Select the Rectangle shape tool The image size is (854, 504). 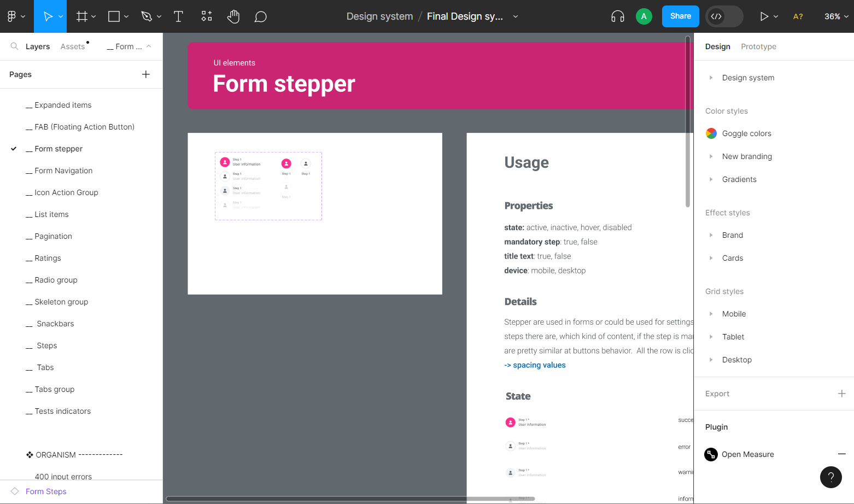pos(114,16)
